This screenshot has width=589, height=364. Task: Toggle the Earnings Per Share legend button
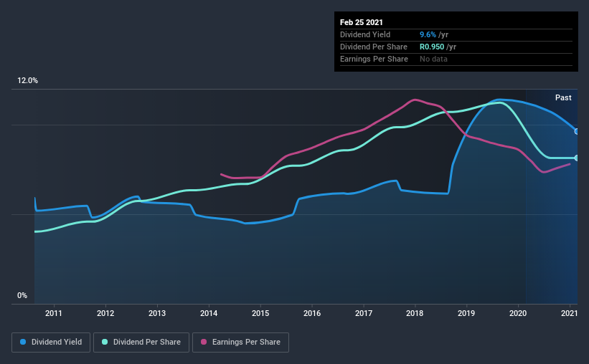point(240,343)
